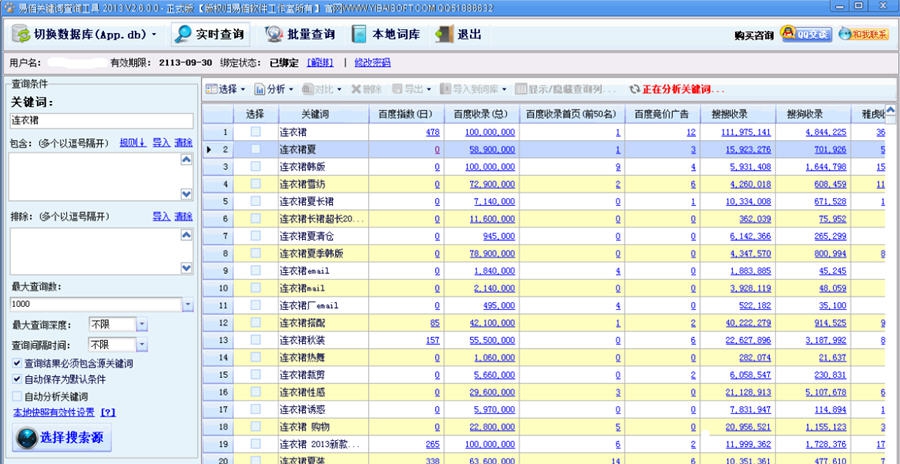Click the switch database icon
This screenshot has height=464, width=900.
(22, 34)
